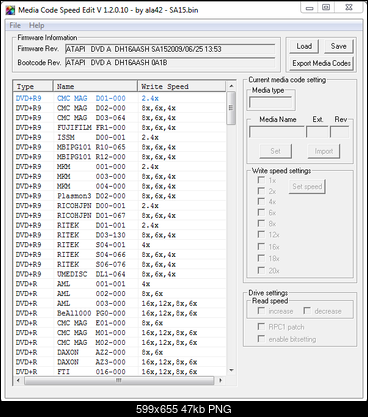Select the RICOHJPN D01-067 row
368x417 pixels.
click(120, 215)
